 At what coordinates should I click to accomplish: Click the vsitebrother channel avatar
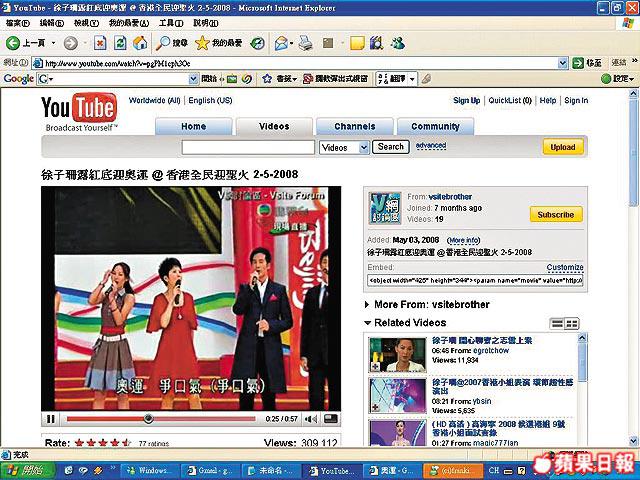tap(385, 208)
